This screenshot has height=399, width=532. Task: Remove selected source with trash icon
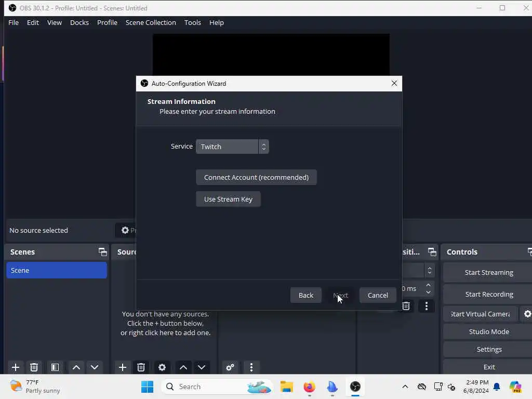[141, 367]
